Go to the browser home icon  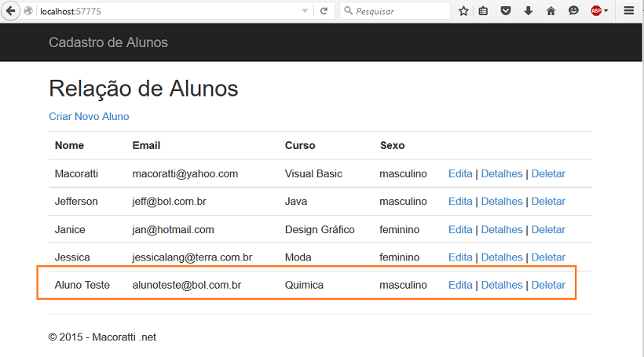click(x=551, y=11)
